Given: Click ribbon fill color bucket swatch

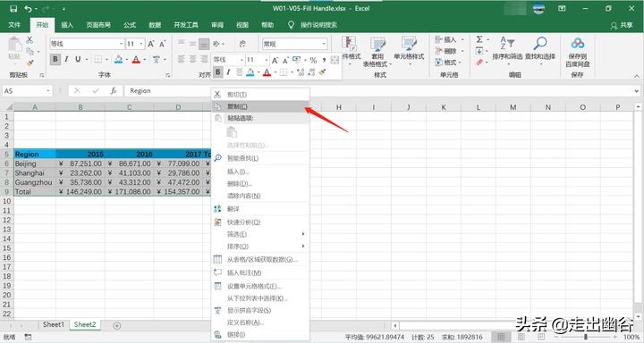Looking at the screenshot, I should pos(118,60).
